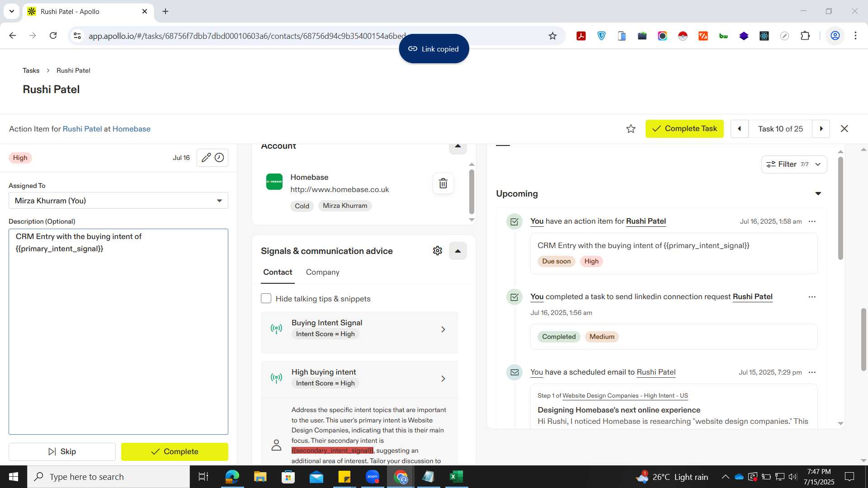Delete Homebase account with trash icon
This screenshot has height=488, width=868.
point(443,183)
